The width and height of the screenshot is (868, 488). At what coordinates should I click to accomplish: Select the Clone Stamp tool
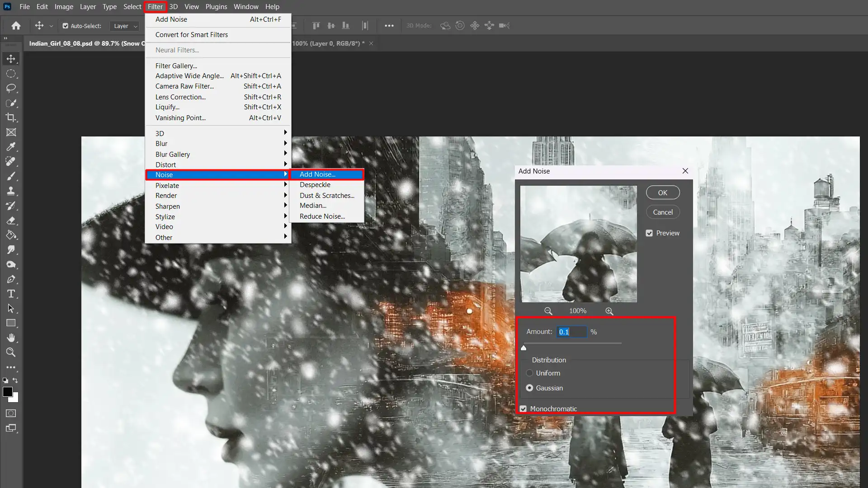[x=11, y=191]
